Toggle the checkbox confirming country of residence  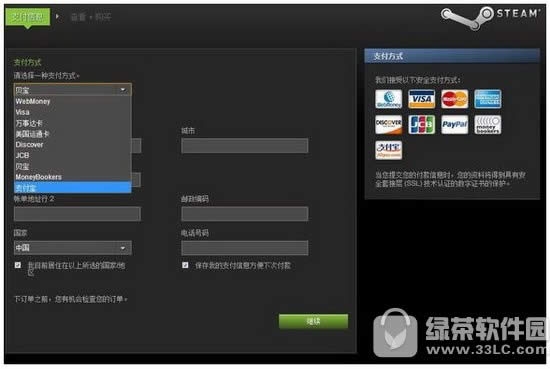(x=18, y=265)
